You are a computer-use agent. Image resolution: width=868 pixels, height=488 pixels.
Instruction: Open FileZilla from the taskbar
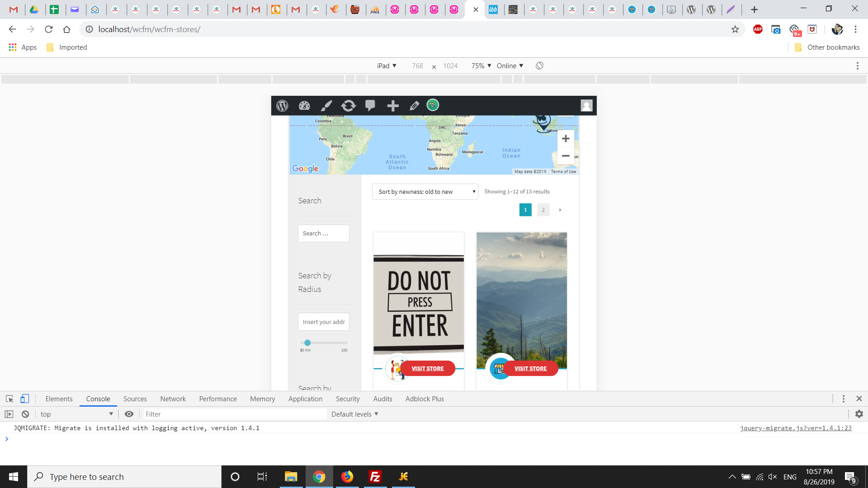pyautogui.click(x=375, y=477)
